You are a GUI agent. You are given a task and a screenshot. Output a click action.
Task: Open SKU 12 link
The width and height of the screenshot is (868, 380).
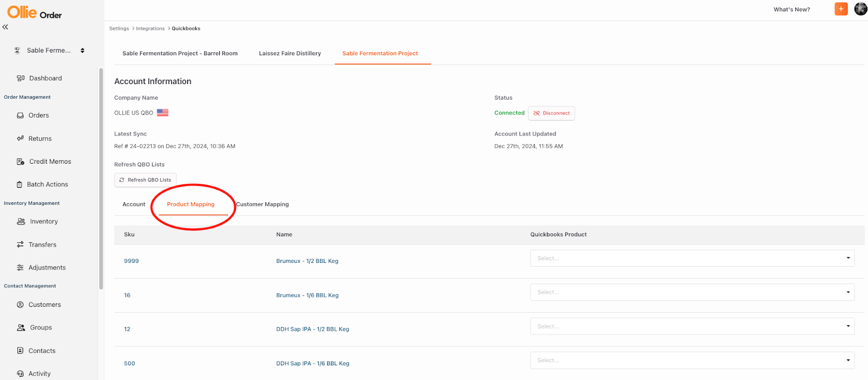coord(127,329)
